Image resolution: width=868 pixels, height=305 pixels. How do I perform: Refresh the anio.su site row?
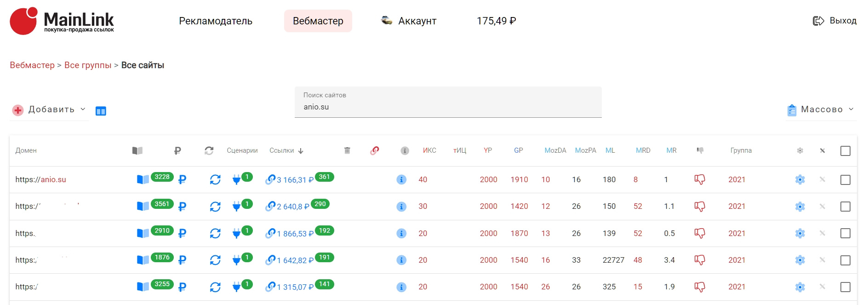tap(215, 179)
